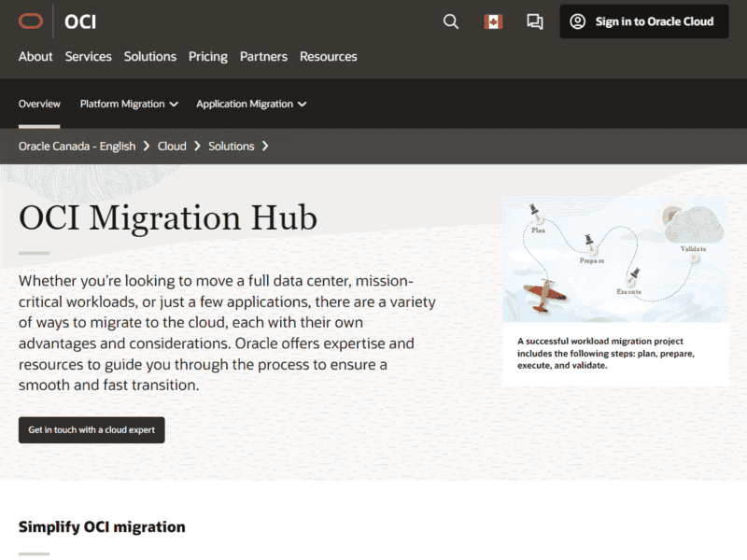Viewport: 747px width, 560px height.
Task: Go to Oracle Canada - English breadcrumb
Action: (77, 146)
